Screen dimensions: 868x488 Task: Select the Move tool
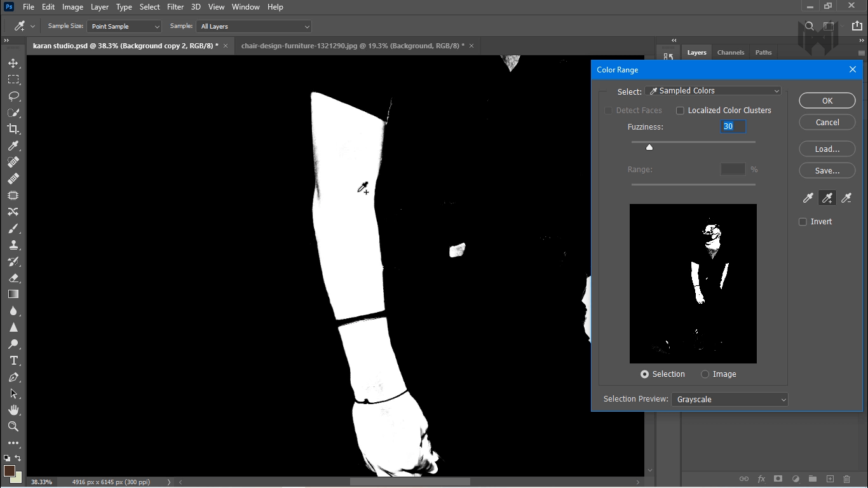[13, 64]
